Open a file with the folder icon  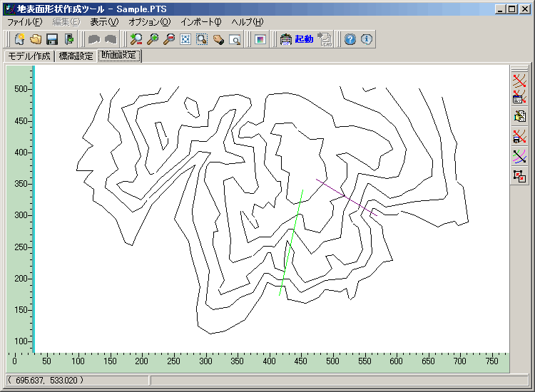pos(35,39)
